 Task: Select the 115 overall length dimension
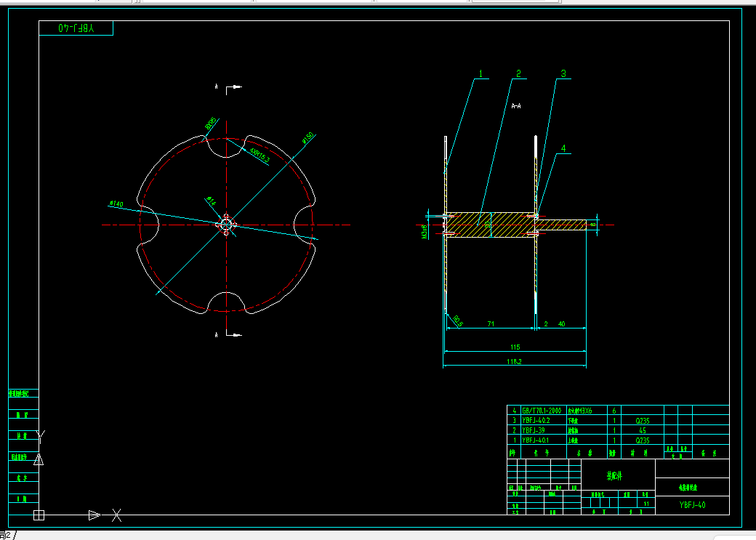[515, 347]
